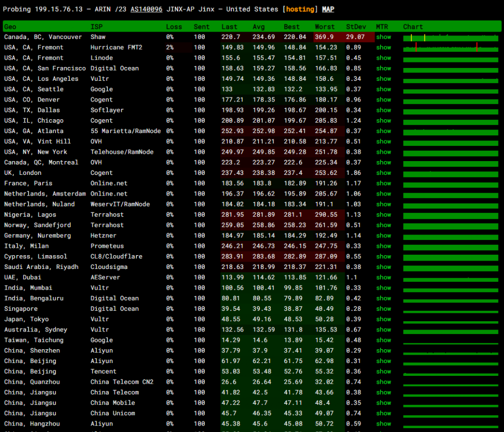Screen dimensions: 504x432
Task: Show MTR for Cypress, Limassol
Action: pyautogui.click(x=383, y=256)
